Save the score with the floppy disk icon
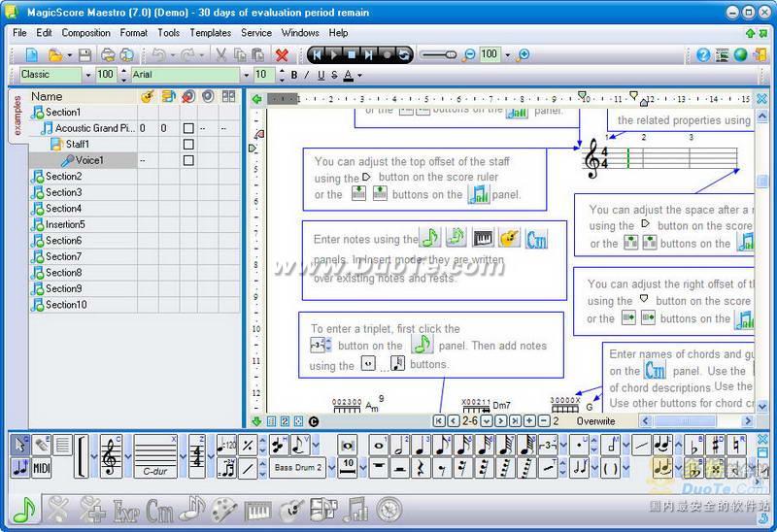The height and width of the screenshot is (532, 777). coord(85,54)
